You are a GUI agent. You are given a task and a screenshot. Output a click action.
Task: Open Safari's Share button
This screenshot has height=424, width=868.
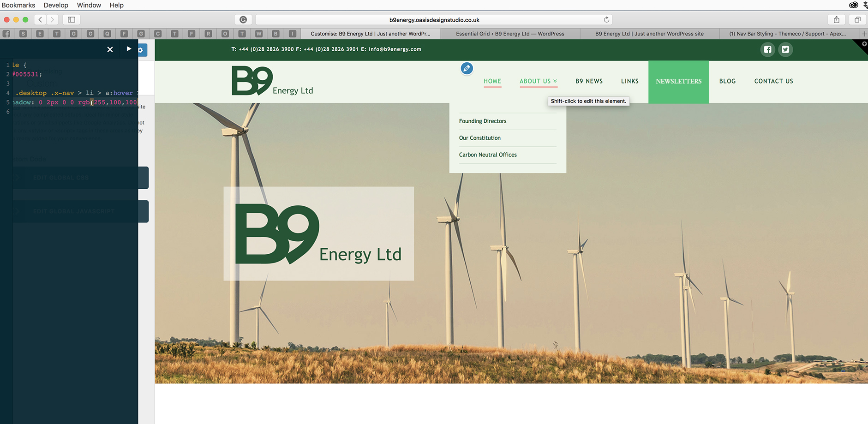pyautogui.click(x=836, y=19)
